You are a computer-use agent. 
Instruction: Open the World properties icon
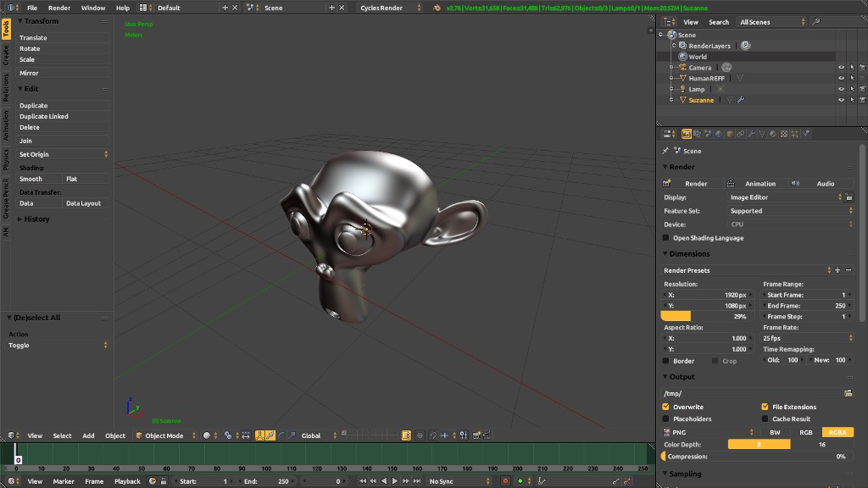(x=720, y=134)
